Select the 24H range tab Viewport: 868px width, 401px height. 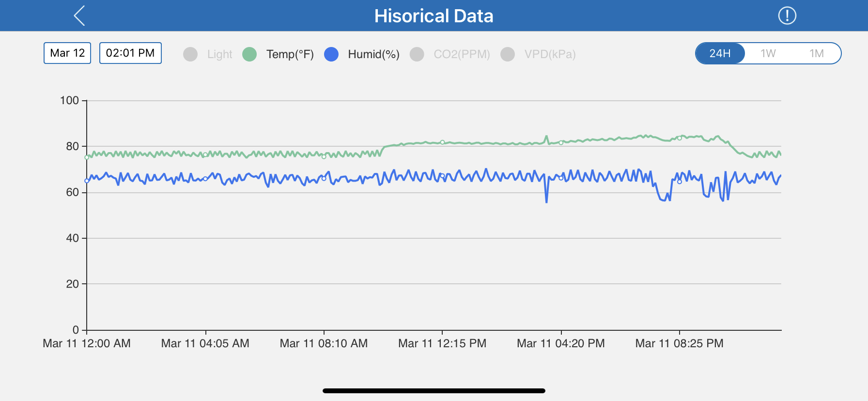[720, 53]
